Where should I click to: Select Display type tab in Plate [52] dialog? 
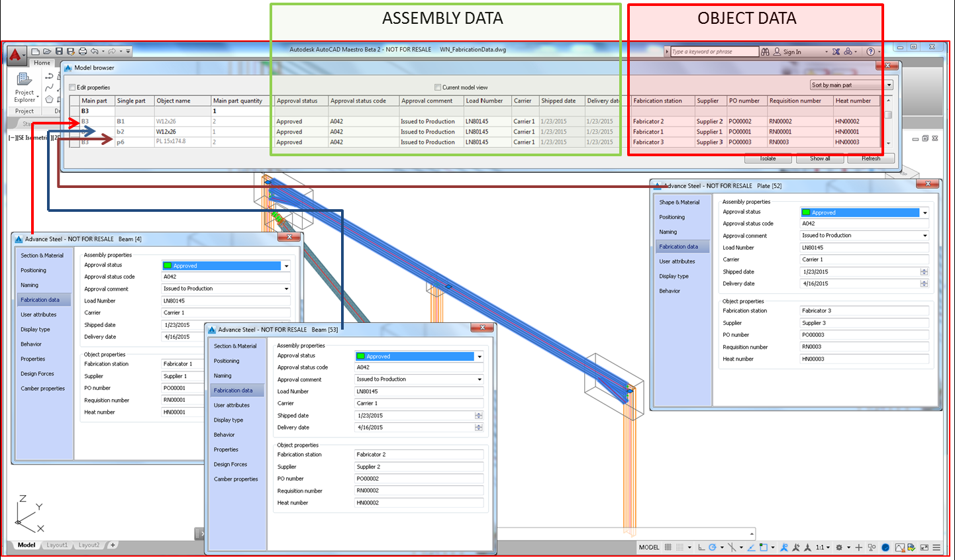674,277
